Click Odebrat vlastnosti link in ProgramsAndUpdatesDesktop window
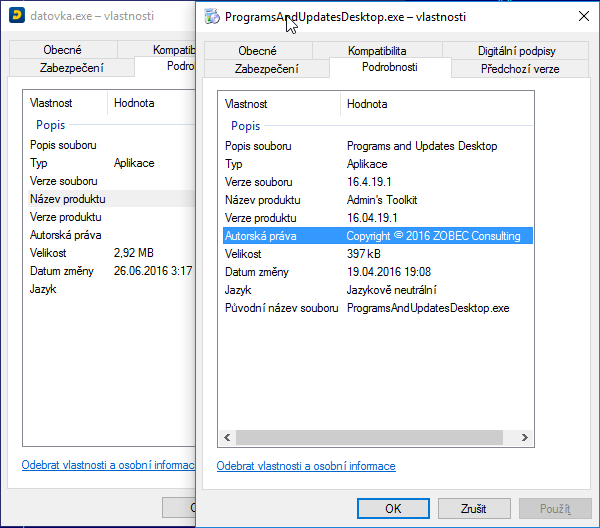The image size is (600, 528). 306,466
